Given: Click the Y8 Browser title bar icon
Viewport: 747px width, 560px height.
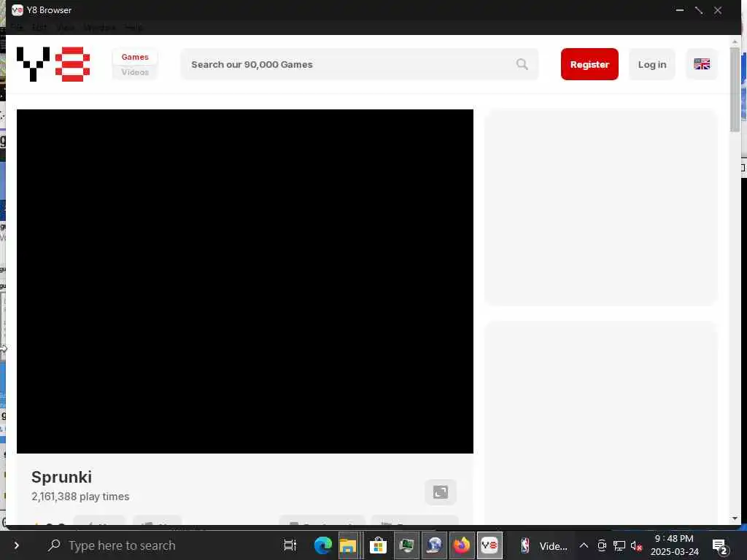Looking at the screenshot, I should coord(18,10).
